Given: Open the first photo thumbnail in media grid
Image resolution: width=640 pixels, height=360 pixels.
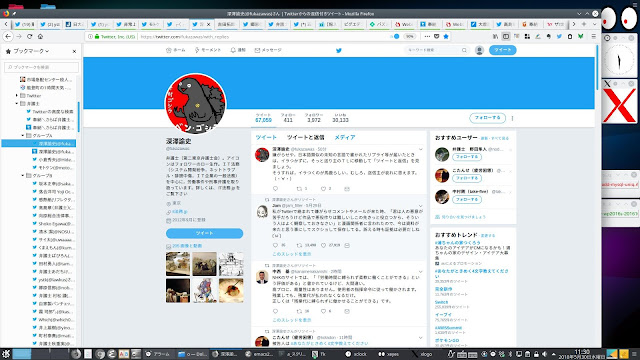Looking at the screenshot, I should [x=178, y=264].
